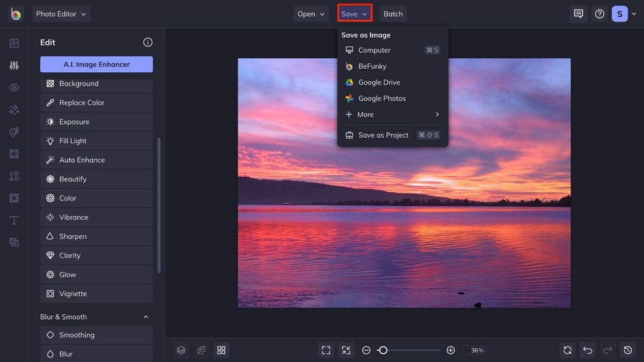Open the Textures sidebar icon
644x362 pixels.
point(14,243)
